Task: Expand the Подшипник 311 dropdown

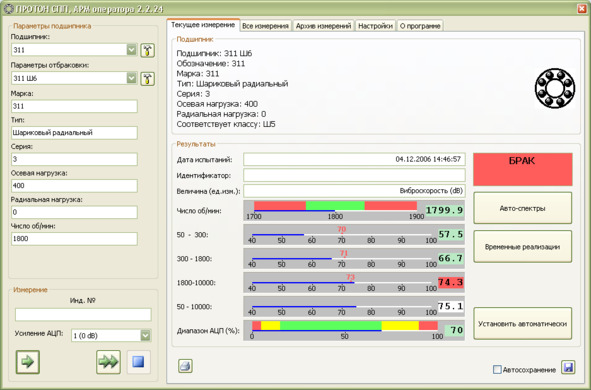Action: pyautogui.click(x=131, y=50)
